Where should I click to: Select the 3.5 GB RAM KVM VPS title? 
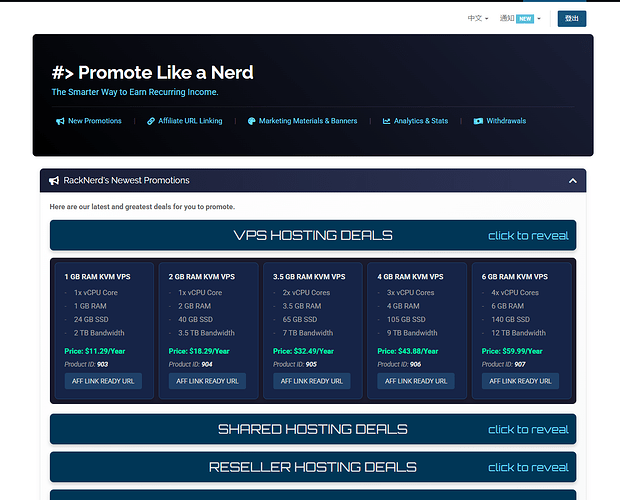(x=309, y=277)
